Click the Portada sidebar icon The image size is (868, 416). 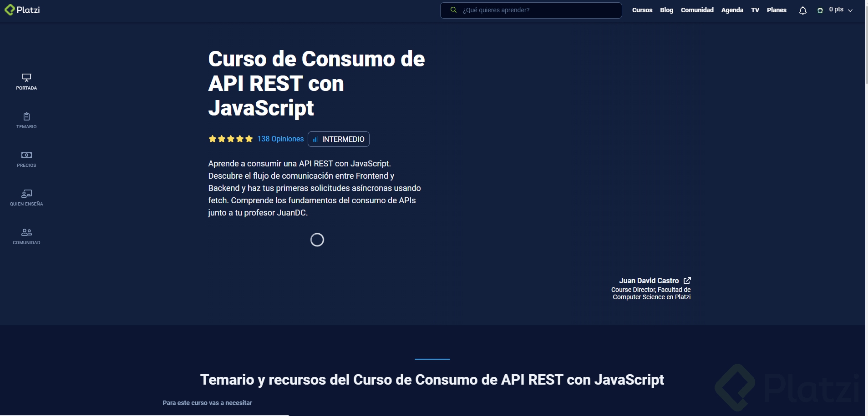(26, 78)
